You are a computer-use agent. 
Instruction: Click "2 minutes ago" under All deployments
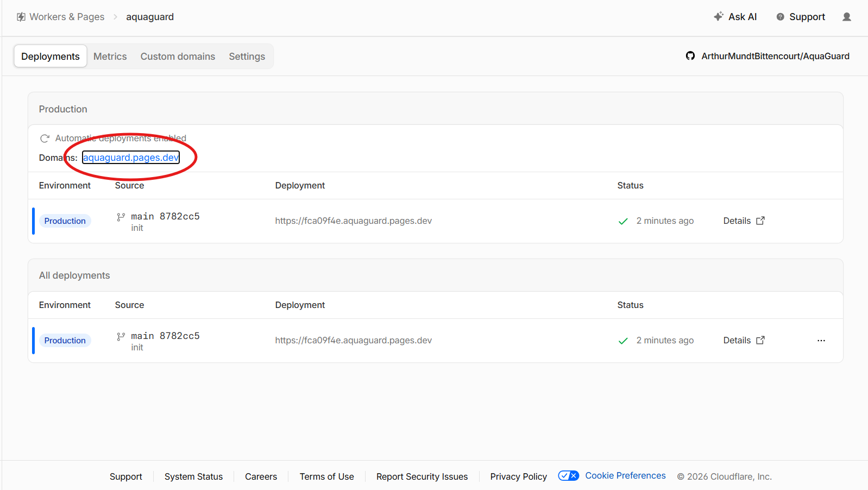pos(665,340)
